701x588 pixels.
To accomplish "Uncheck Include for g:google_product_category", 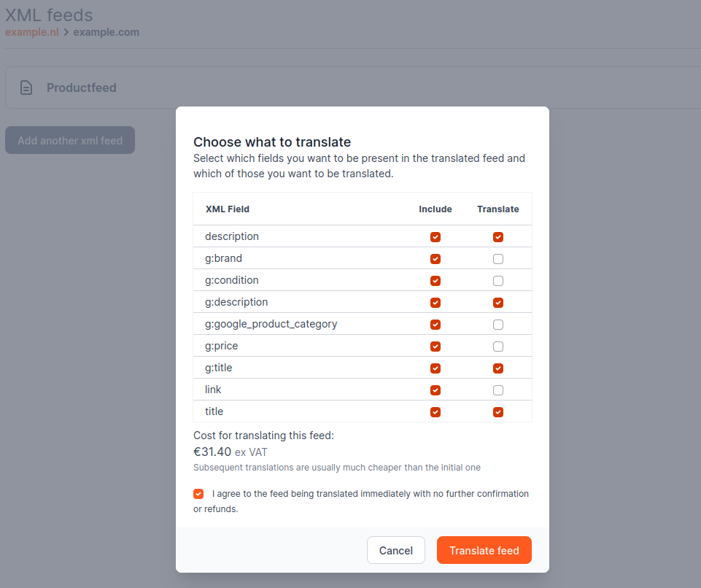I will [x=435, y=325].
